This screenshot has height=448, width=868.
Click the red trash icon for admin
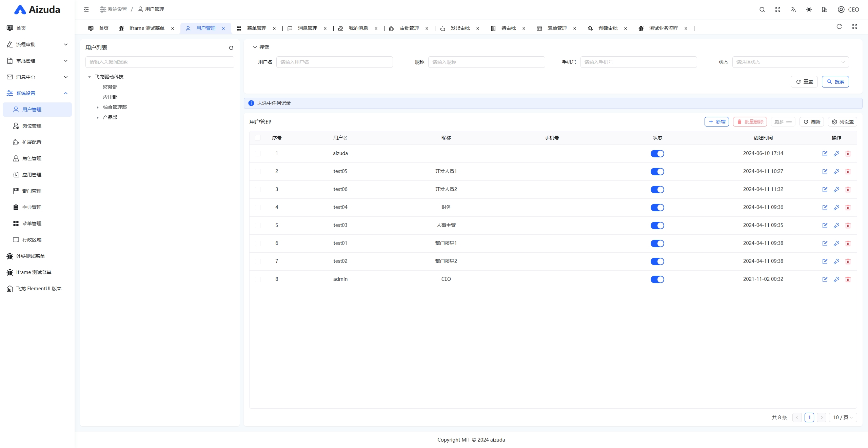[848, 279]
